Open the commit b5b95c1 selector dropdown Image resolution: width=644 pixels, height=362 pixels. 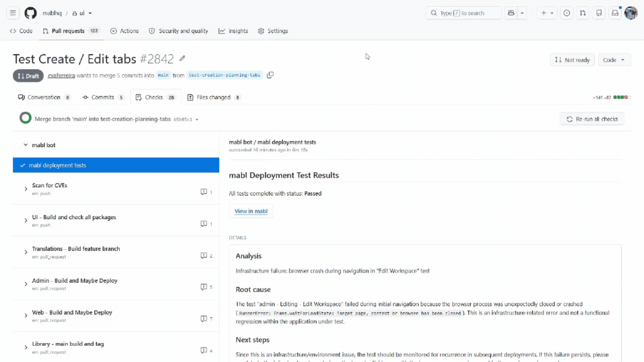point(186,120)
